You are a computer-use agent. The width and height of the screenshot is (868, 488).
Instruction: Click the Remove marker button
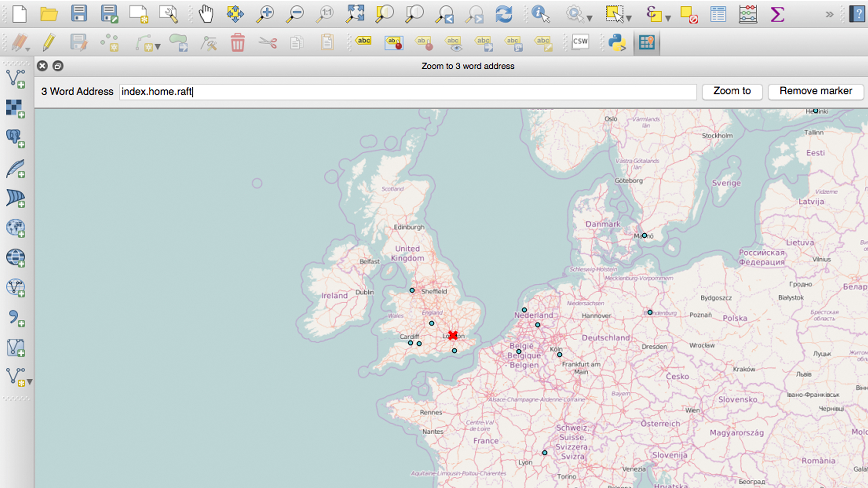816,91
